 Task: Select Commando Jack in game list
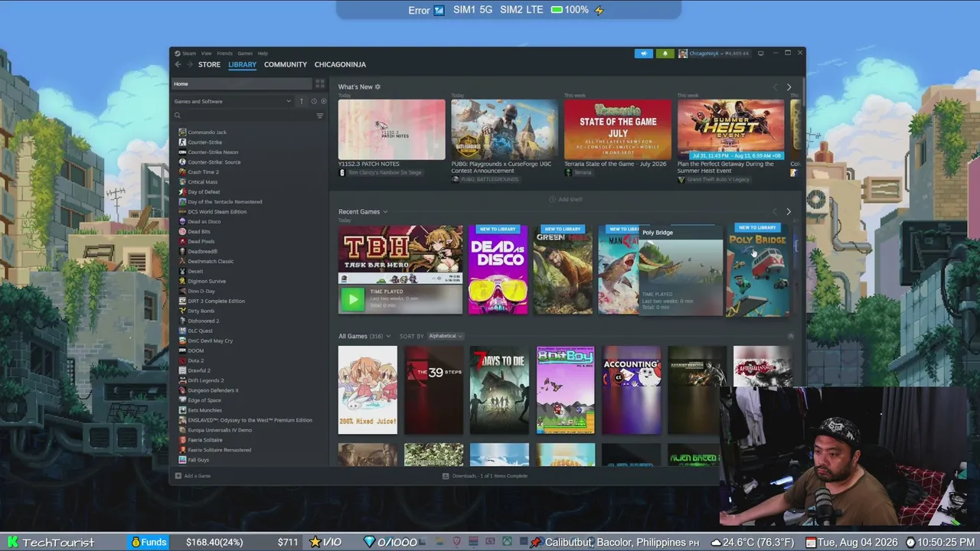[207, 132]
